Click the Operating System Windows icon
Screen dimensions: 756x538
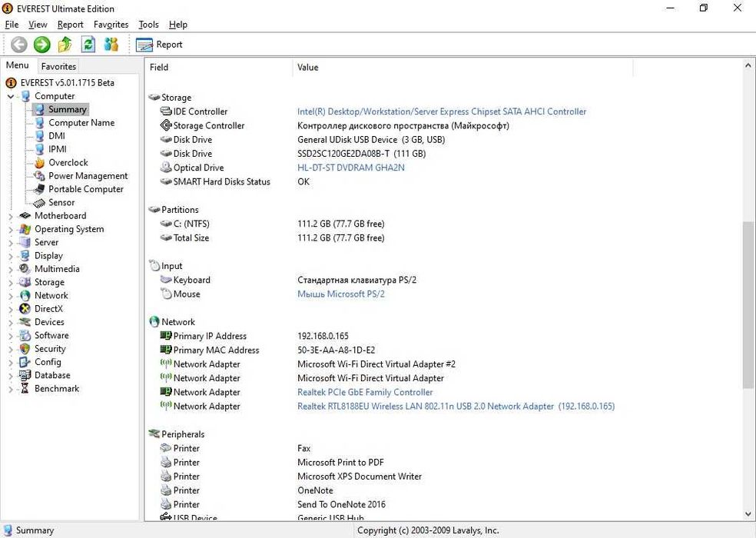[25, 229]
